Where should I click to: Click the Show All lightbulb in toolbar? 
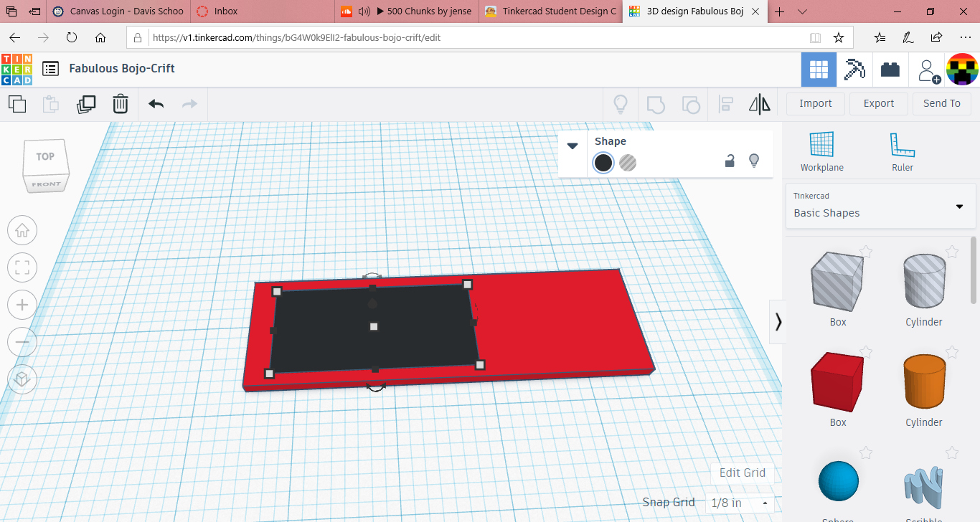[621, 104]
